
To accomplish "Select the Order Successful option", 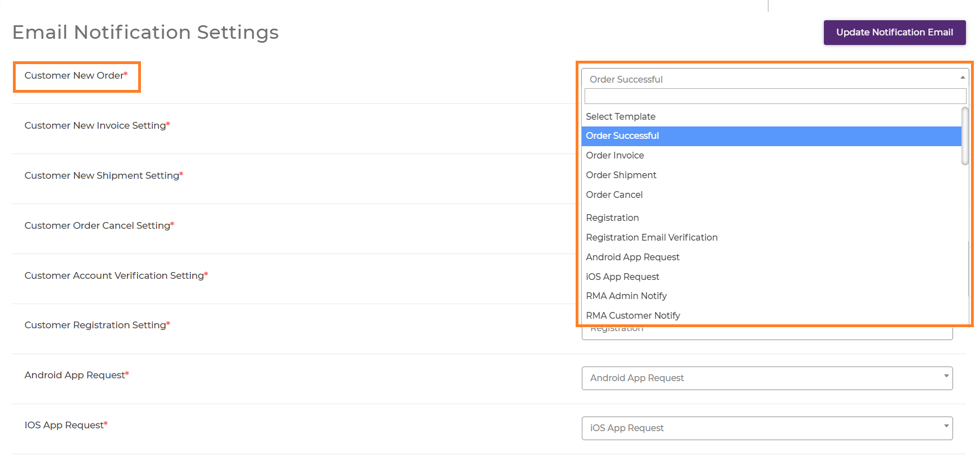I will pyautogui.click(x=622, y=136).
